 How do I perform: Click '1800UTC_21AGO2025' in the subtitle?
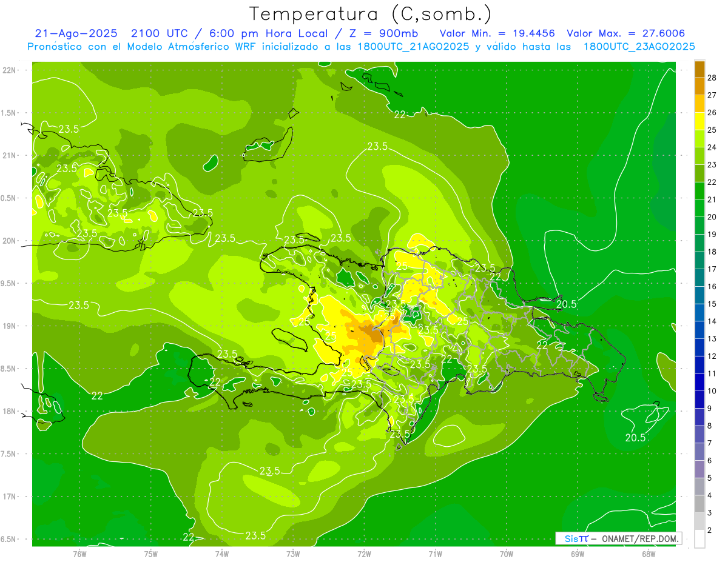point(413,47)
